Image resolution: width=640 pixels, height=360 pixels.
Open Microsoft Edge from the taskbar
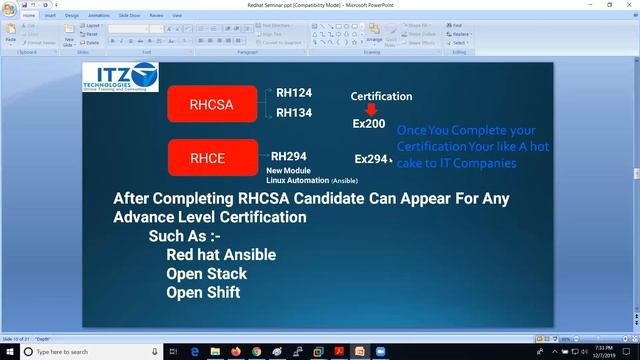pos(195,351)
